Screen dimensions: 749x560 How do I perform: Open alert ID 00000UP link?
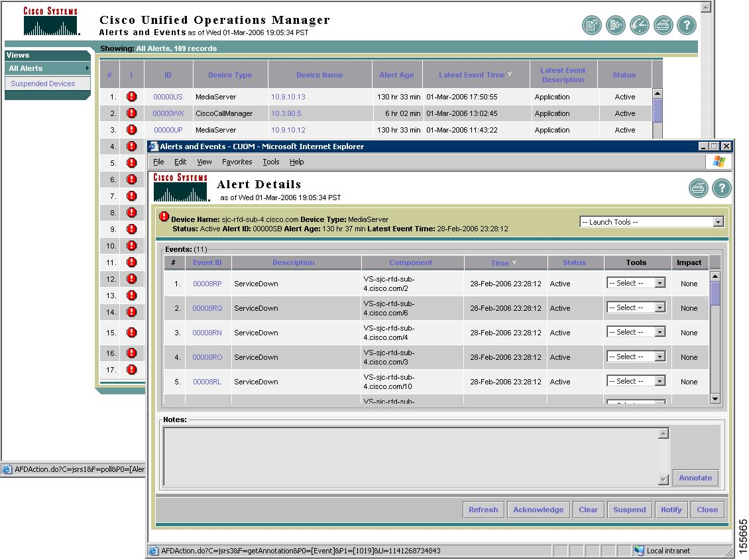(168, 130)
